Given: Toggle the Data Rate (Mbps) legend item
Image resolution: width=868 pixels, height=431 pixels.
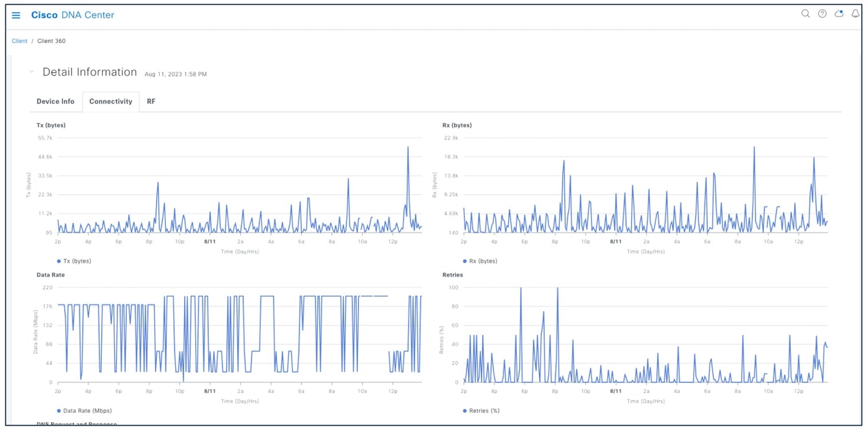Looking at the screenshot, I should coord(84,411).
